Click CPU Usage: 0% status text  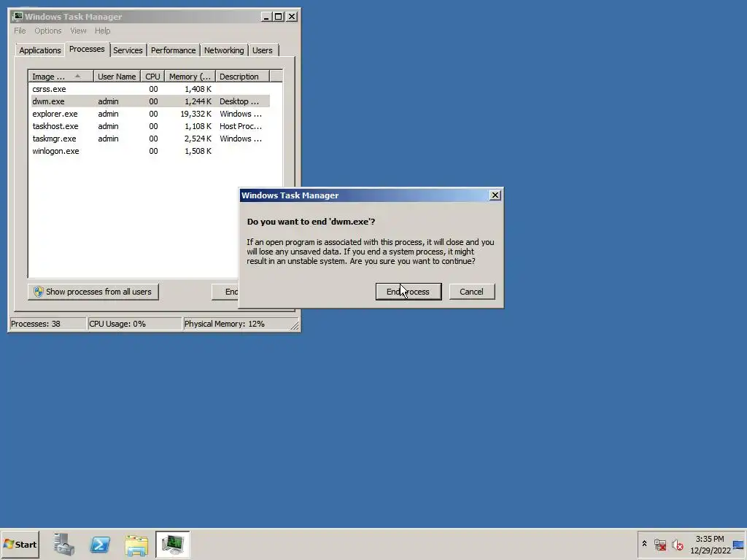click(x=117, y=324)
